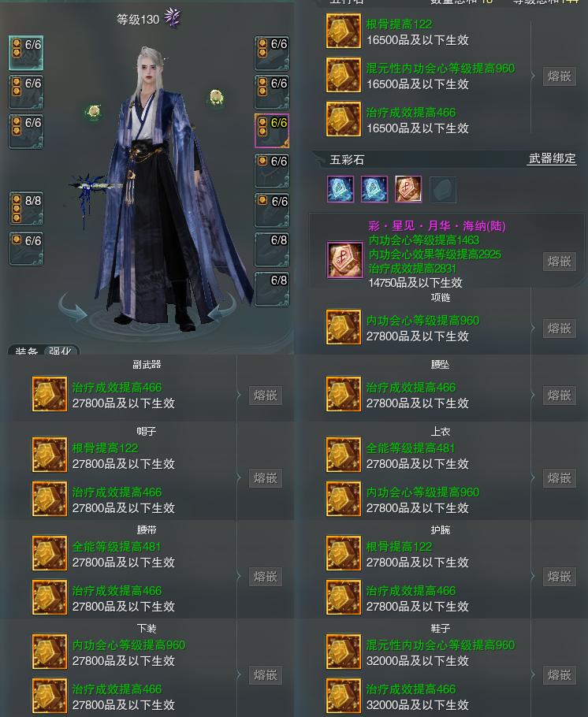Click the 彩·星见·月华·海纳 stone icon
Viewport: 588px width, 717px height.
point(344,260)
